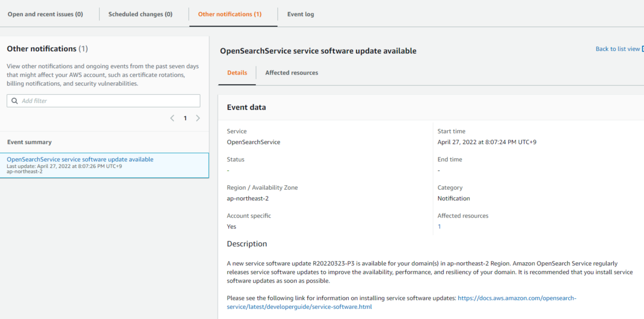
Task: Switch to Affected resources tab
Action: pyautogui.click(x=292, y=73)
